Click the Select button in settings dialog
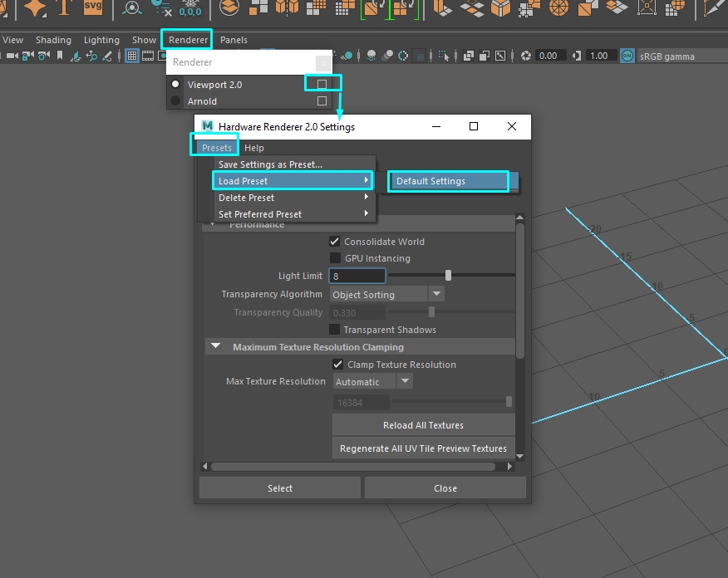This screenshot has height=578, width=728. pos(279,488)
